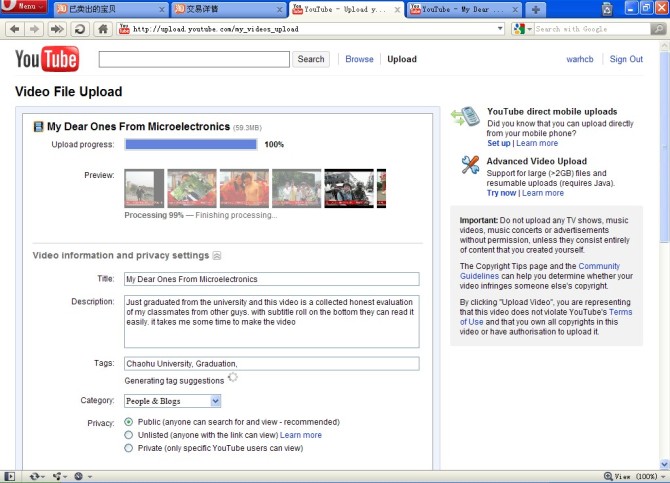The height and width of the screenshot is (483, 670).
Task: Click the browser search magnifier button
Action: pos(658,29)
